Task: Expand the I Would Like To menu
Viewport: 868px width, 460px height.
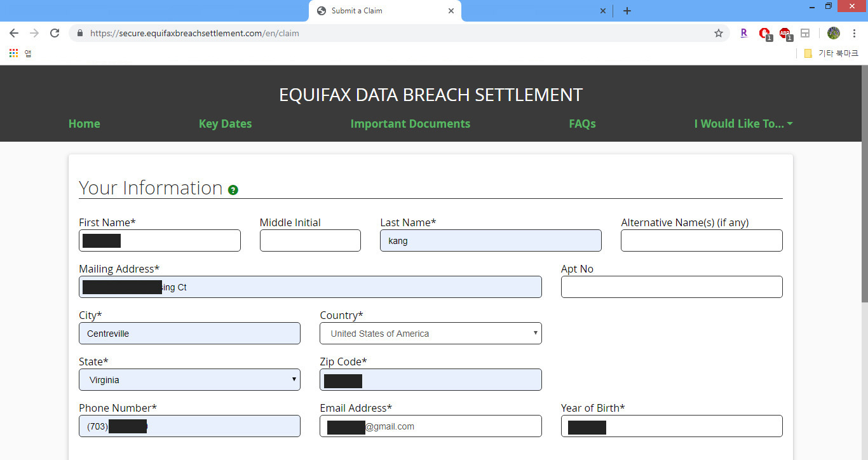Action: 743,124
